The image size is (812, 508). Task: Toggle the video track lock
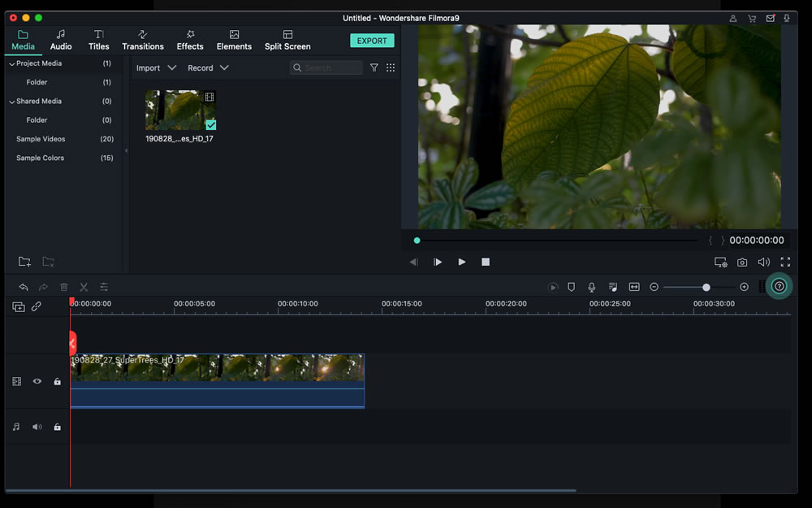pos(58,381)
